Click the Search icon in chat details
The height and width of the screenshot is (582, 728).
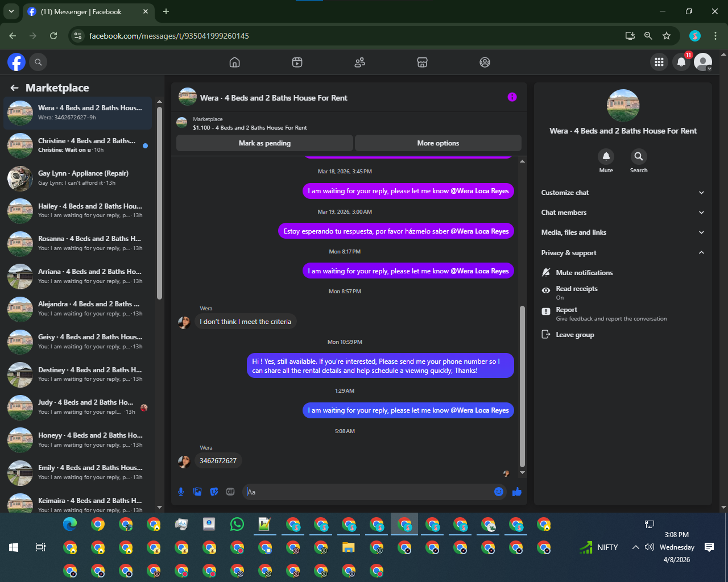click(639, 156)
